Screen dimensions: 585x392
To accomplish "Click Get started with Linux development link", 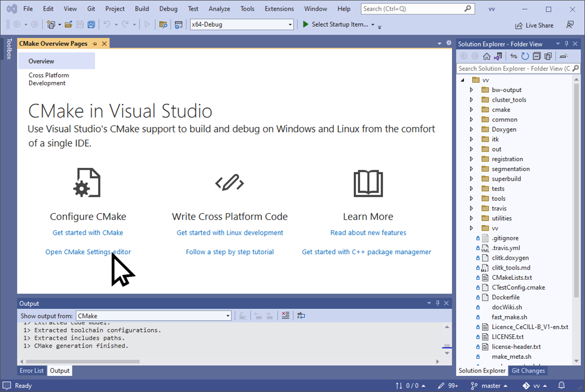I will (230, 232).
